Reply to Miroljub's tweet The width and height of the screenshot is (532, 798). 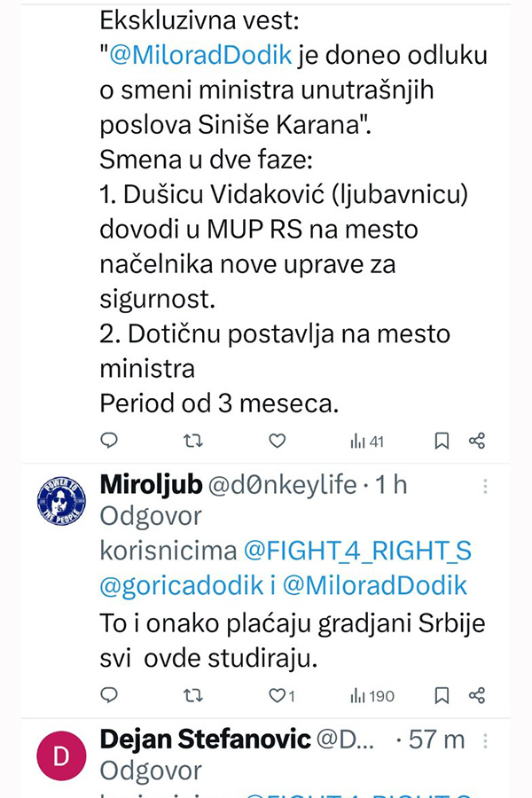109,695
